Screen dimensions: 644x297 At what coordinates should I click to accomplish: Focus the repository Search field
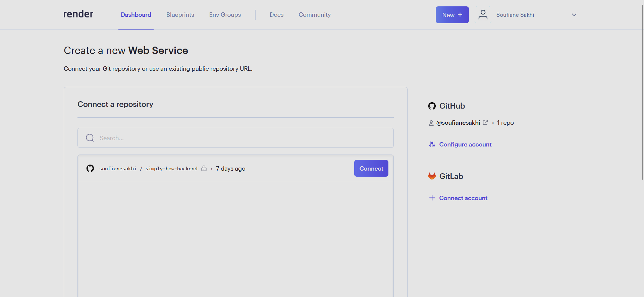tap(235, 138)
